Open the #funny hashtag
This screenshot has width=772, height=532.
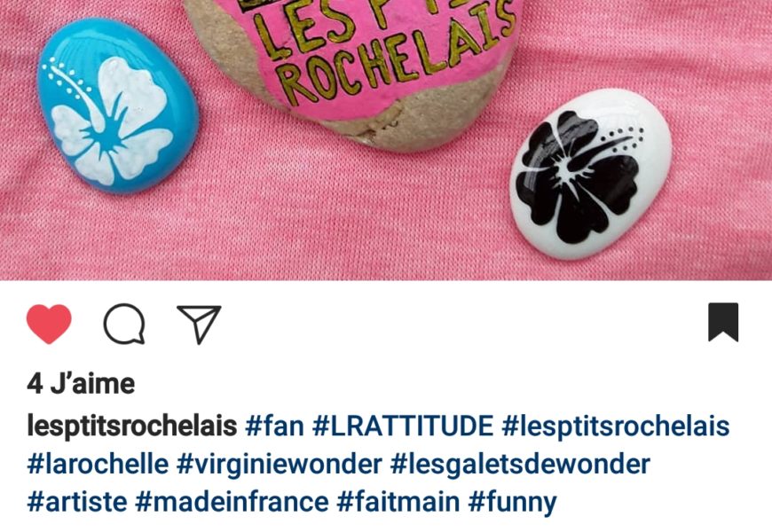[x=513, y=503]
